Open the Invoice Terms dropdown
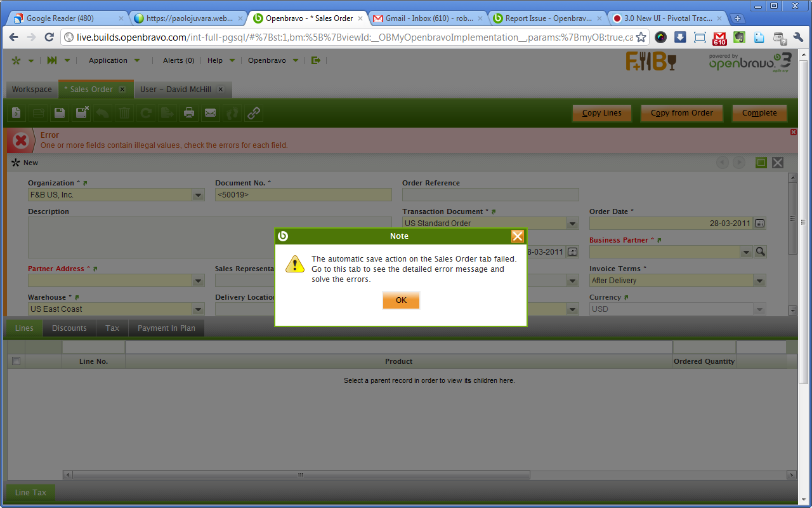This screenshot has width=812, height=508. pos(759,281)
